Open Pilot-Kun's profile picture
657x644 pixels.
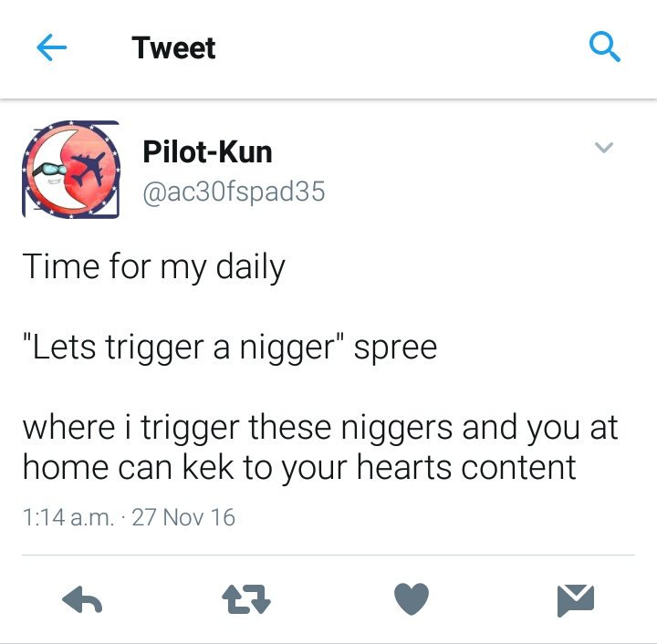coord(71,170)
